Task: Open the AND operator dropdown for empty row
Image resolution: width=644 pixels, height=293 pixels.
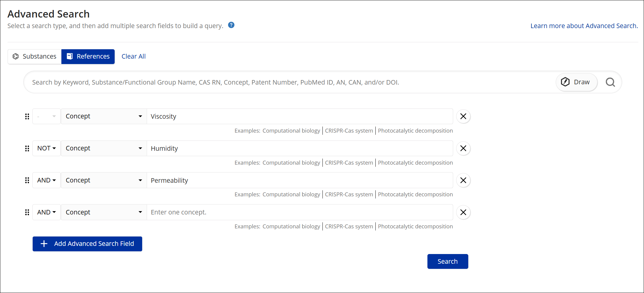Action: [47, 212]
